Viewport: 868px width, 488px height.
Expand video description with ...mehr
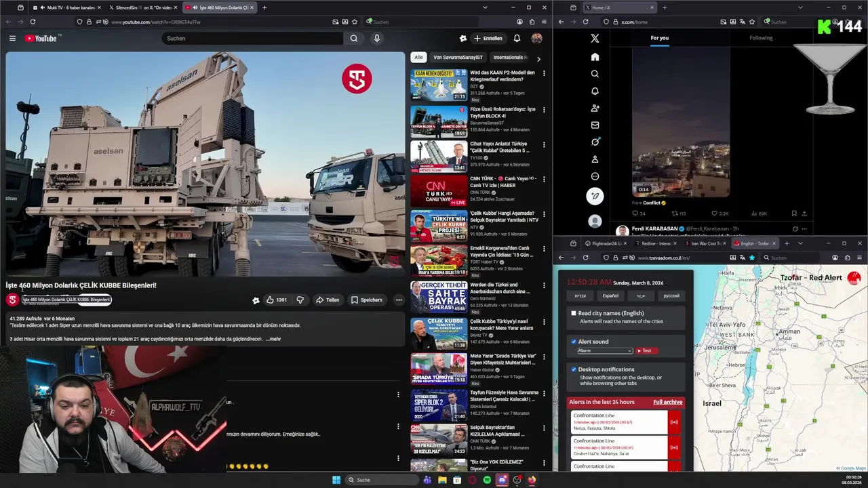tap(273, 339)
